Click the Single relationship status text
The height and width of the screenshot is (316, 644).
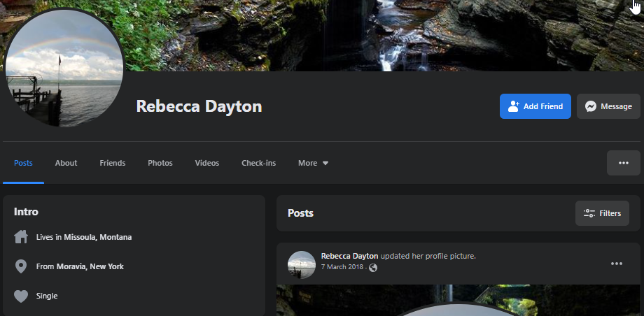[x=47, y=296]
